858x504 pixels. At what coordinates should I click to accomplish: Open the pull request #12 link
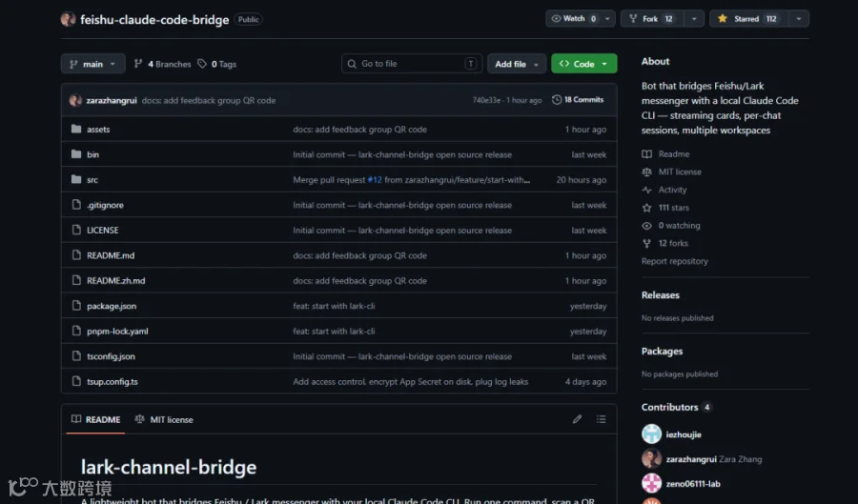pyautogui.click(x=375, y=179)
